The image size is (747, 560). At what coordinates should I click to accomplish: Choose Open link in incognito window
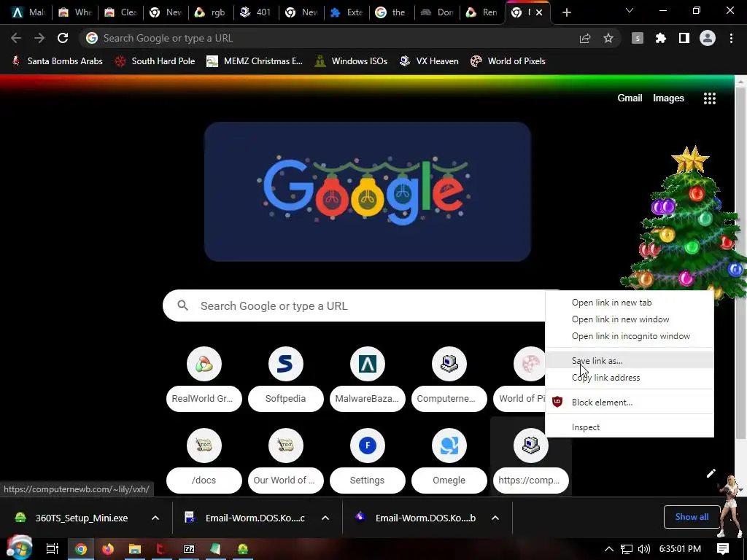click(x=630, y=336)
